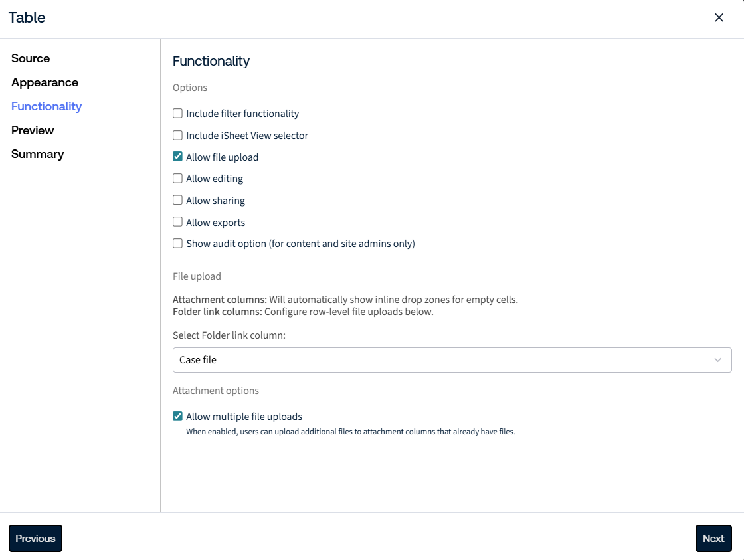Check Include iSheet View selector
This screenshot has width=744, height=560.
[x=177, y=136]
